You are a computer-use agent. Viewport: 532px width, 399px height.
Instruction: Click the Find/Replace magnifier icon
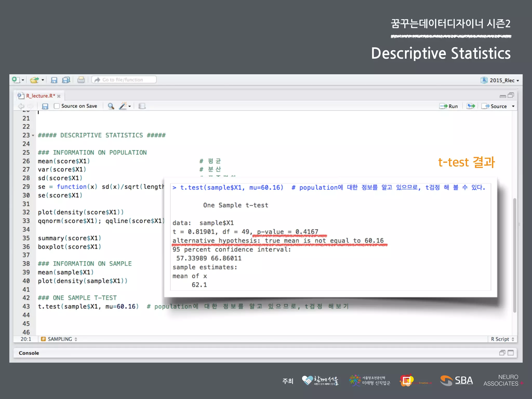111,106
